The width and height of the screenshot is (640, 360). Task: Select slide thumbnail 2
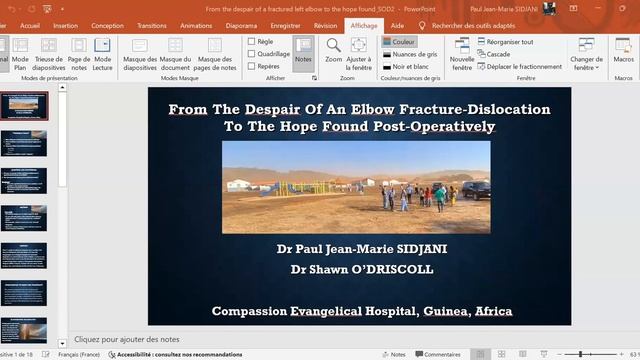pyautogui.click(x=24, y=143)
